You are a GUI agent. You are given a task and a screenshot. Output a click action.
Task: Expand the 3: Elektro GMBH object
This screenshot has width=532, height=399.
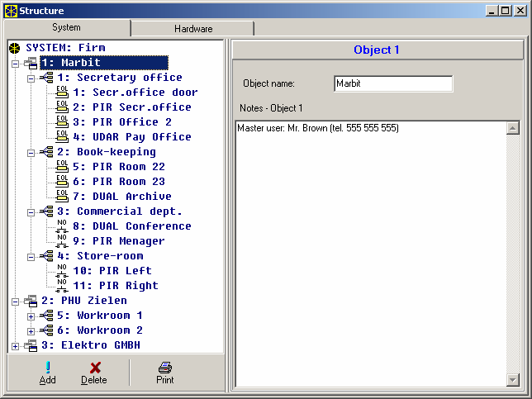tap(15, 346)
